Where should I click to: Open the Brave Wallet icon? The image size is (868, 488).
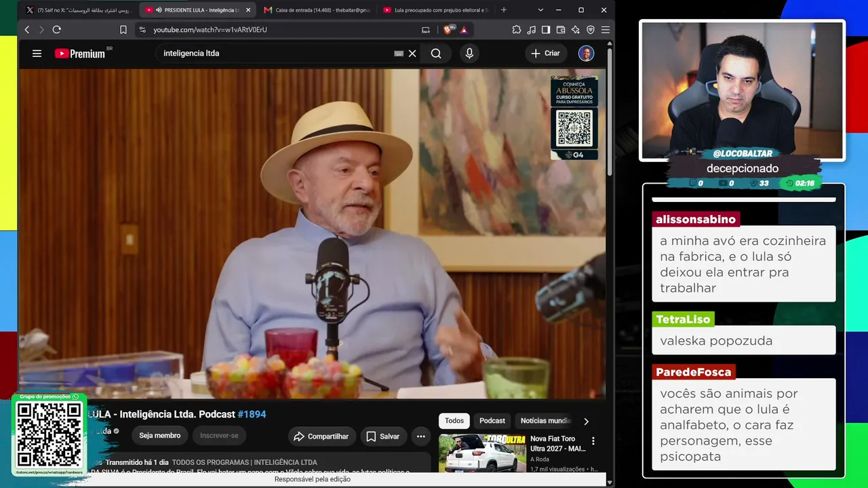tap(561, 30)
